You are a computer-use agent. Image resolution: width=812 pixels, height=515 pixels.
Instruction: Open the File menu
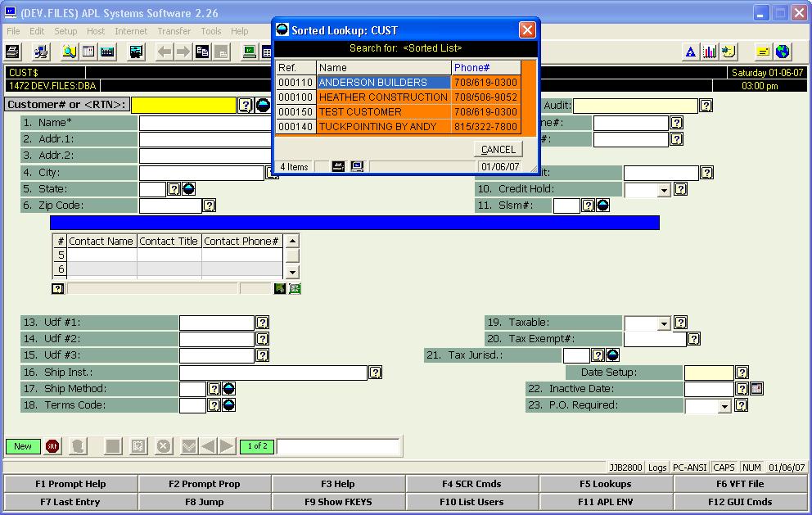(x=13, y=31)
